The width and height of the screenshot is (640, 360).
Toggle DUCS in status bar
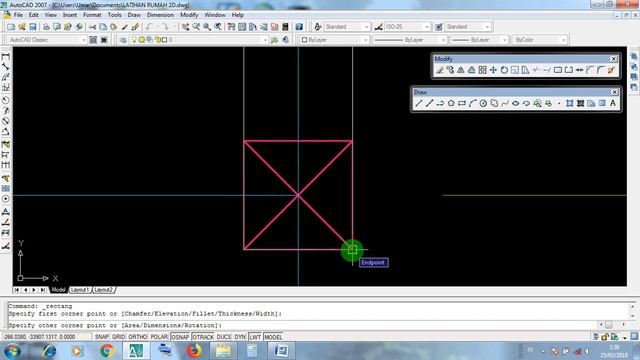224,337
